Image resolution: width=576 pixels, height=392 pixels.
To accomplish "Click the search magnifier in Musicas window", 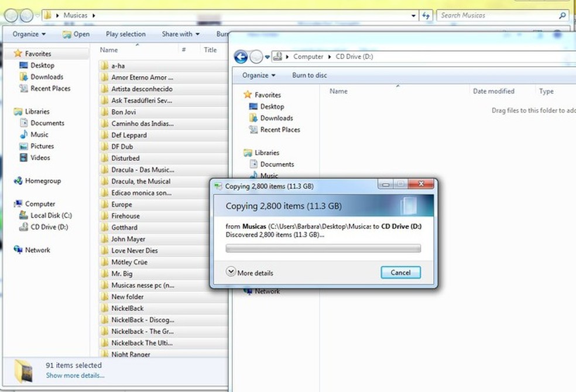I will click(x=562, y=15).
